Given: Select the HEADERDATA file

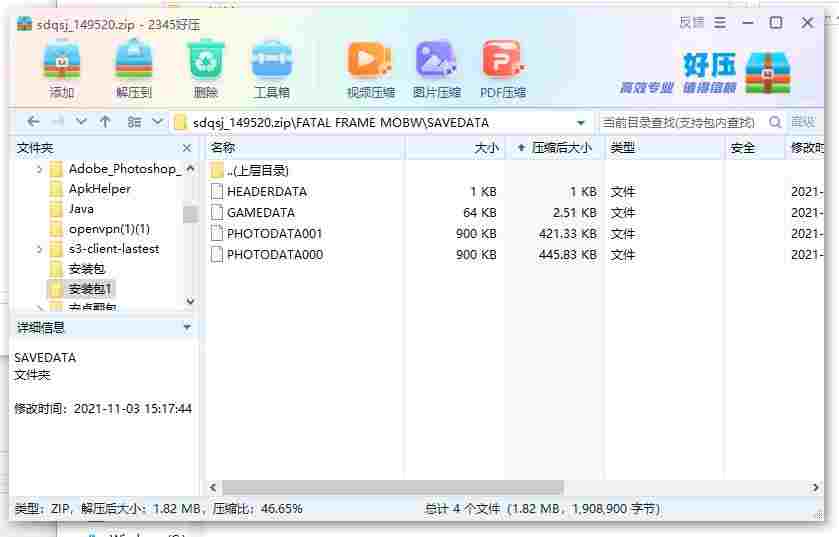Looking at the screenshot, I should 260,191.
